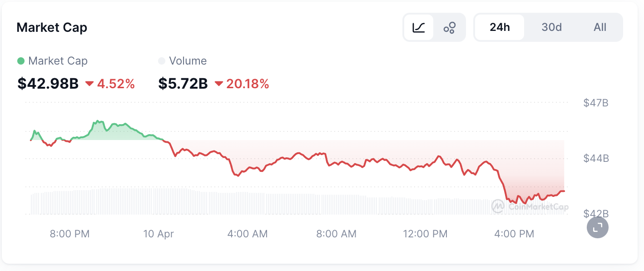644x271 pixels.
Task: Click the 10 Apr date marker
Action: [159, 234]
